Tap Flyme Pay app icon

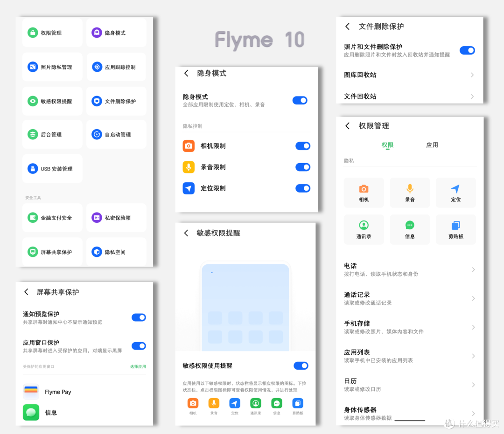[31, 392]
